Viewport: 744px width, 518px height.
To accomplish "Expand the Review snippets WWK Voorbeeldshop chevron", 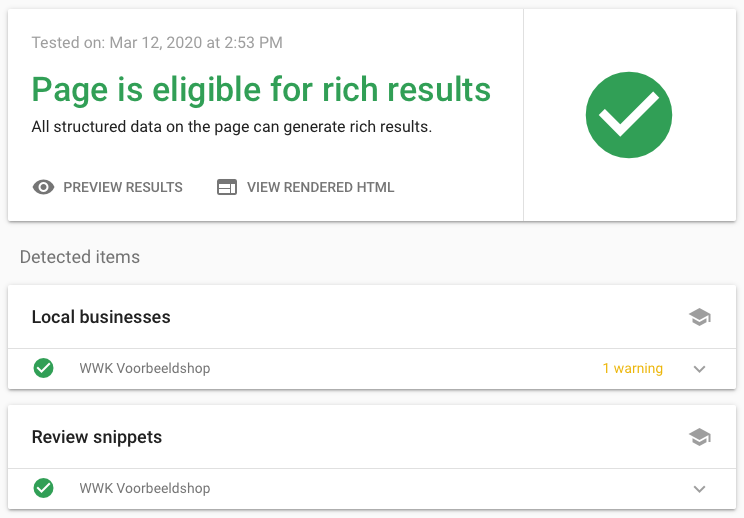I will (700, 489).
